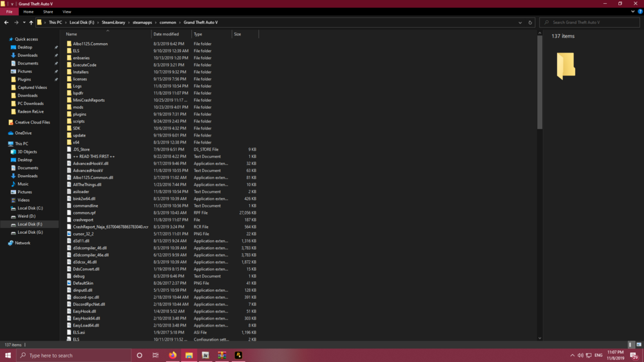This screenshot has width=644, height=362.
Task: Switch to large icons view button
Action: coord(639,345)
